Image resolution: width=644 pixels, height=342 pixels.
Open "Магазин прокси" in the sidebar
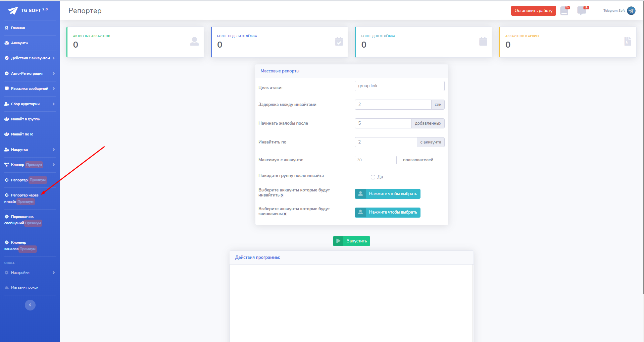pyautogui.click(x=24, y=288)
